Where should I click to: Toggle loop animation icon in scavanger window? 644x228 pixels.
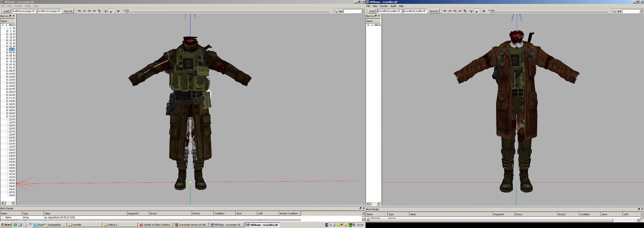[336, 11]
